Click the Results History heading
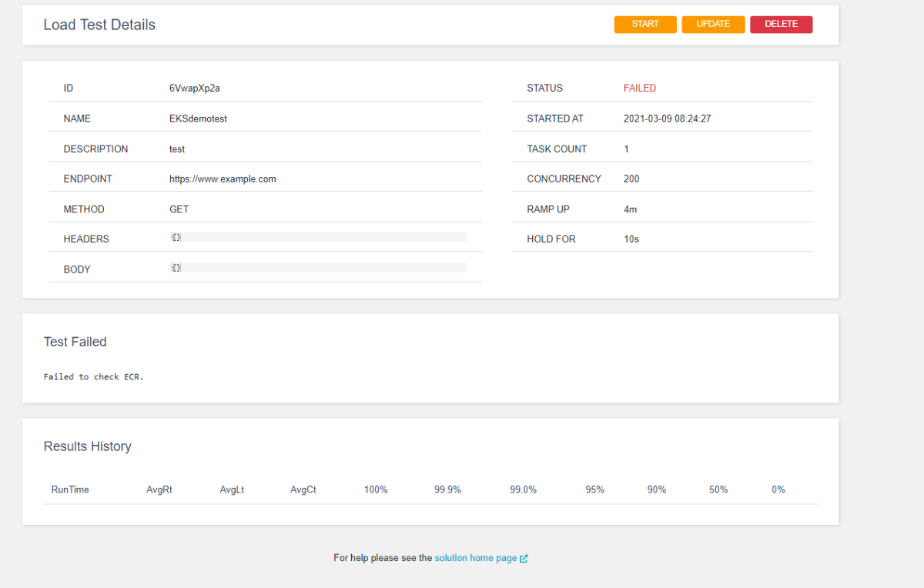Viewport: 924px width, 588px height. 88,446
